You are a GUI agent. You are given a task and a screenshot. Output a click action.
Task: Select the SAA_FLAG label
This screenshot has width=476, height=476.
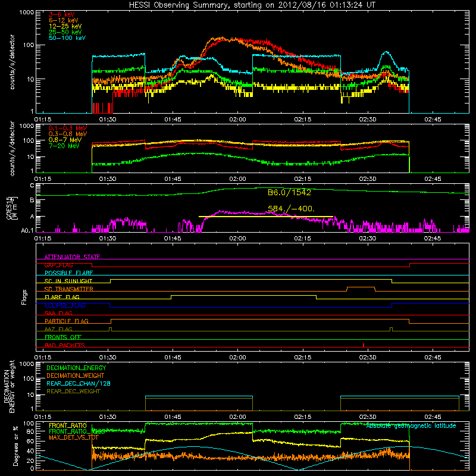58,313
